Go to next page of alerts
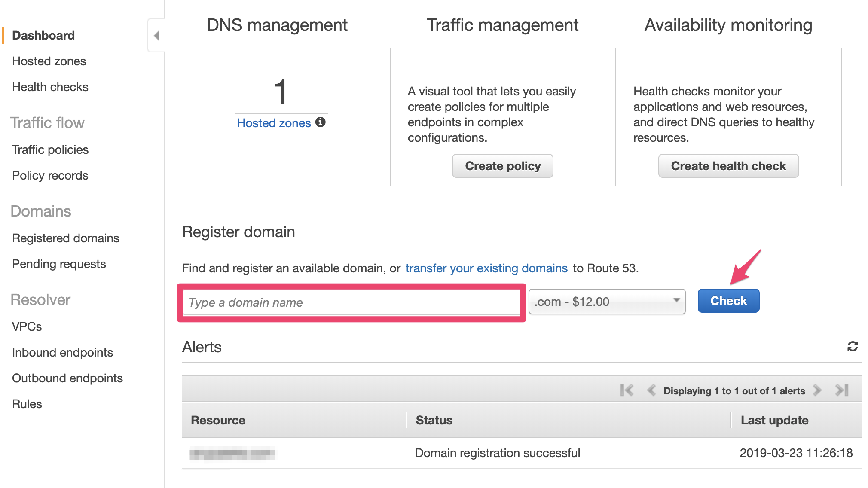This screenshot has width=868, height=488. 817,390
